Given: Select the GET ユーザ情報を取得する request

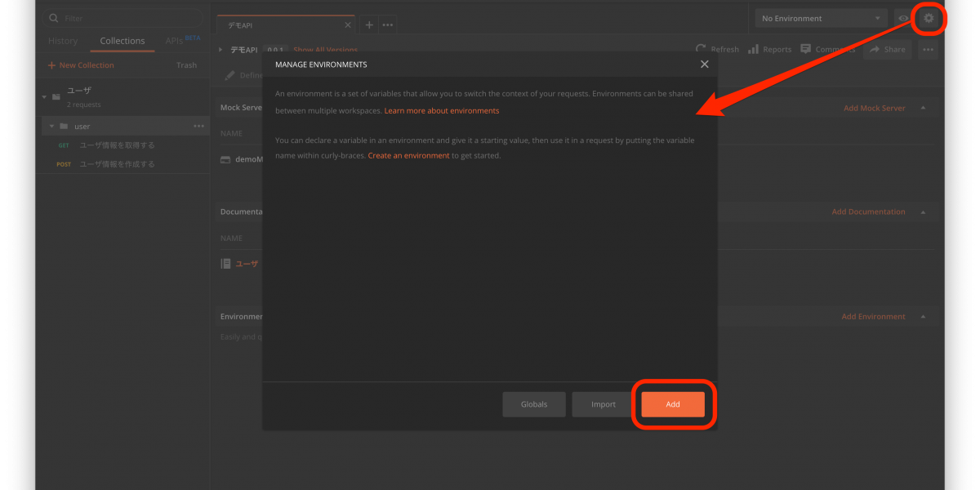Looking at the screenshot, I should click(x=116, y=145).
